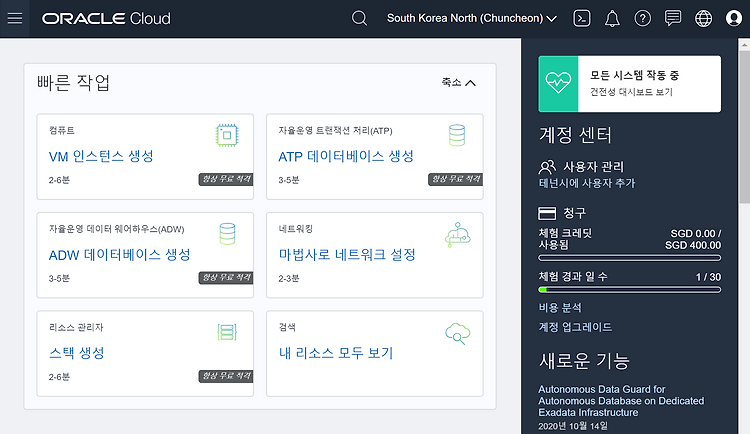Viewport: 750px width, 434px height.
Task: Click the 모든 시스템 작동 중 text
Action: [x=634, y=75]
